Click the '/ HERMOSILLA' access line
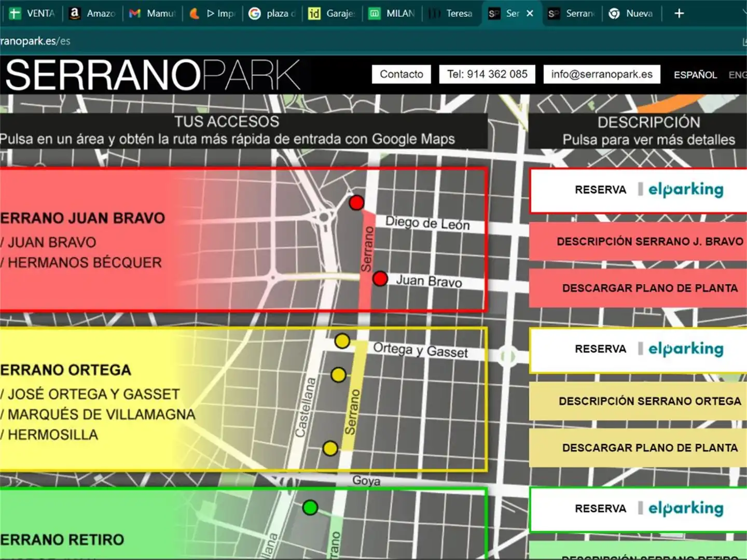The width and height of the screenshot is (747, 560). [49, 435]
